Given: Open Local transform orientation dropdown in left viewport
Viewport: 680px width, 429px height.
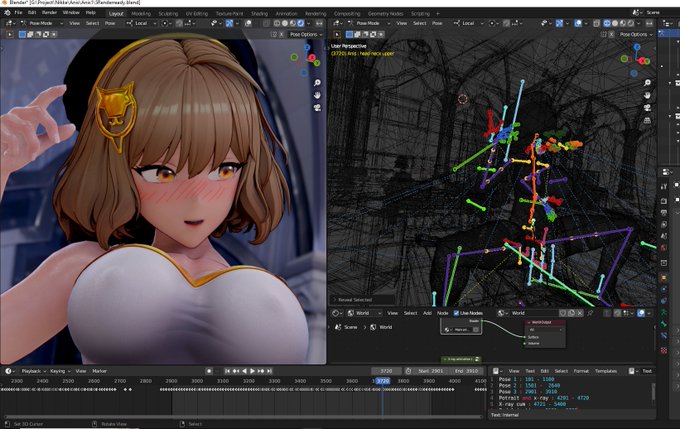Looking at the screenshot, I should (141, 23).
